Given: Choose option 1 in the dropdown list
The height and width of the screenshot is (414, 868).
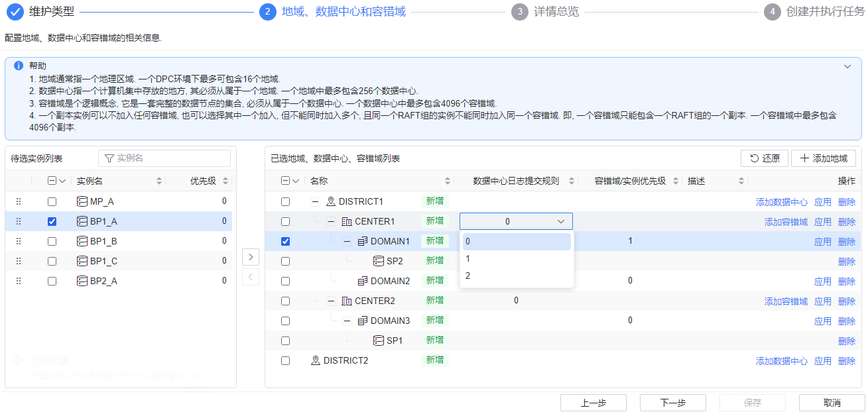Looking at the screenshot, I should tap(517, 259).
